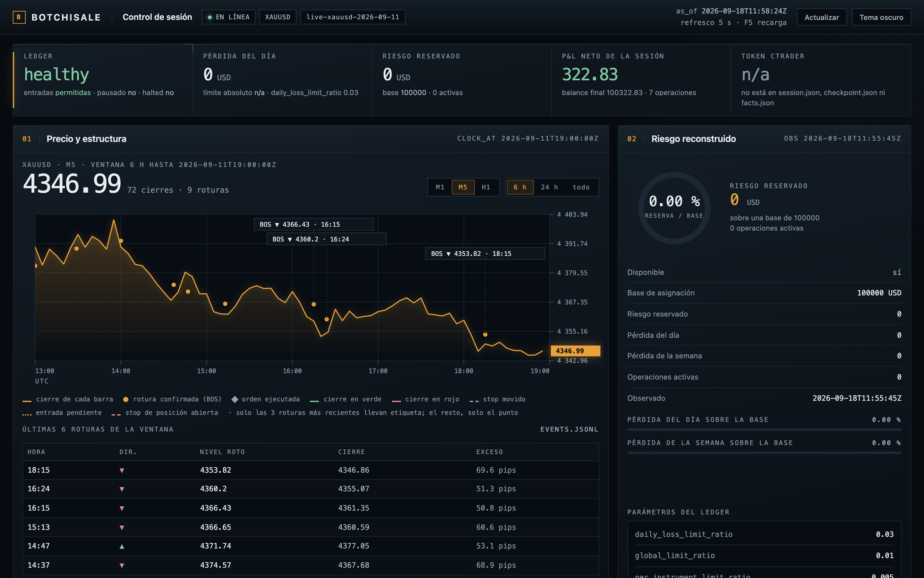
Task: Select the M1 timeframe
Action: click(440, 187)
